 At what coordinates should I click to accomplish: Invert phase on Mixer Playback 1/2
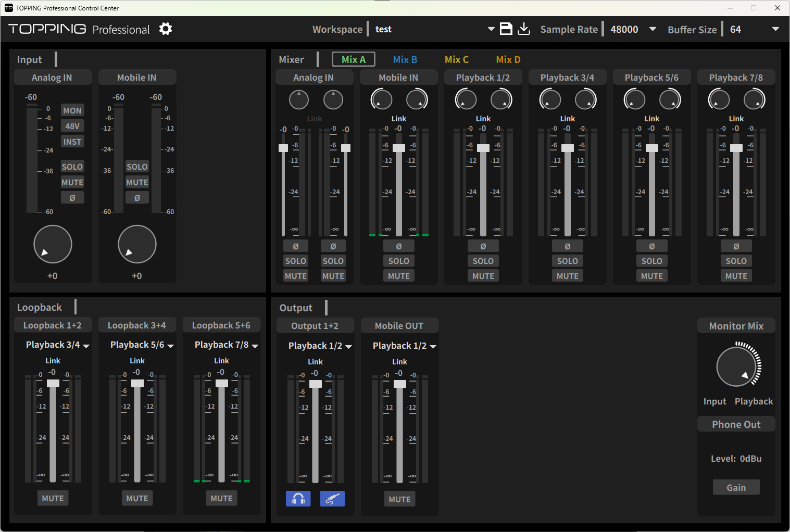483,246
